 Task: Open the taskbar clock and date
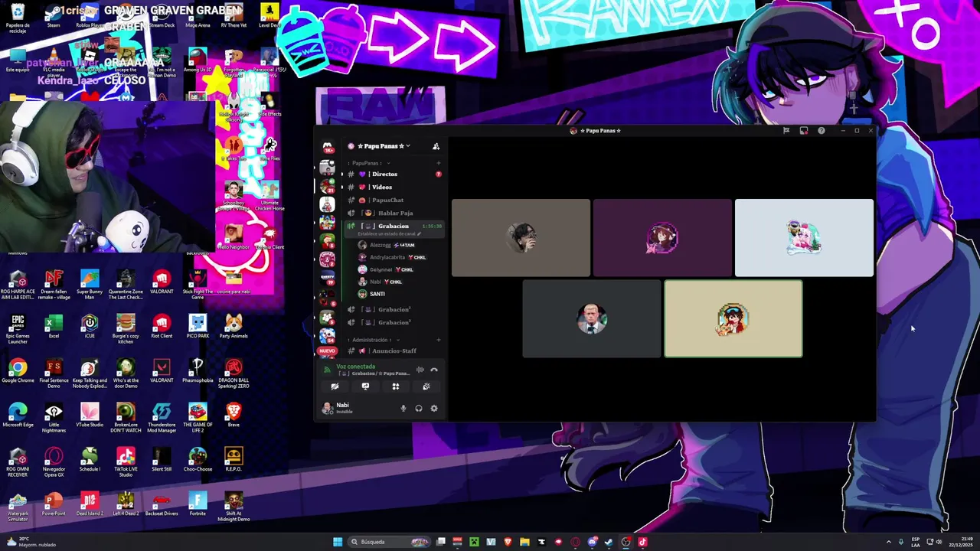(959, 542)
